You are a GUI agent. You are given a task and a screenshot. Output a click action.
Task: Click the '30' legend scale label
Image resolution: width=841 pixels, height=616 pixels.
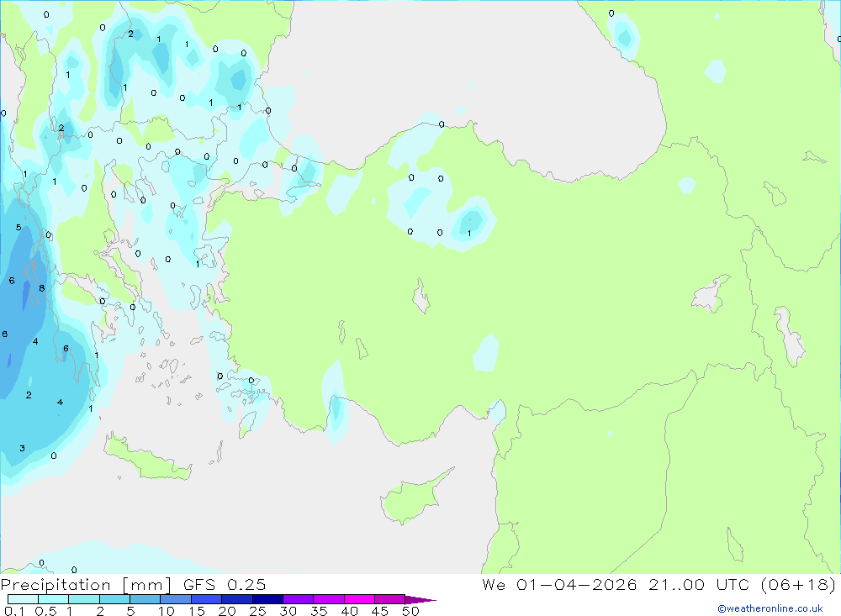tap(288, 611)
